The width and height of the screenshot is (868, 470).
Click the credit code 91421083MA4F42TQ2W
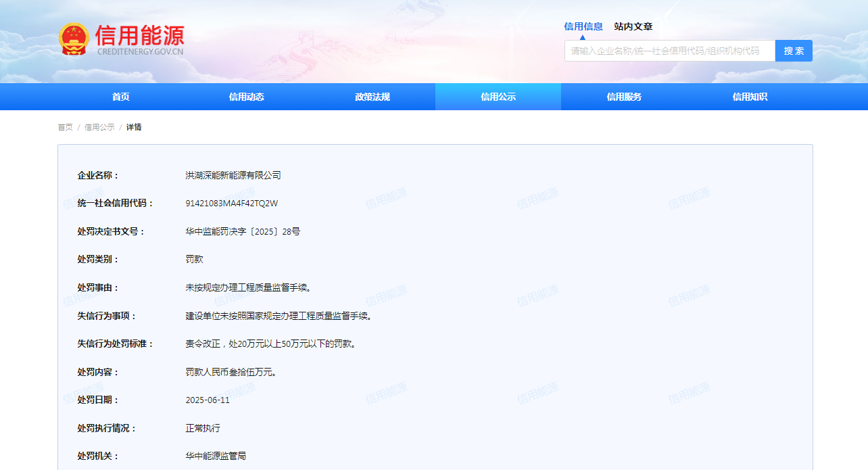pos(232,204)
